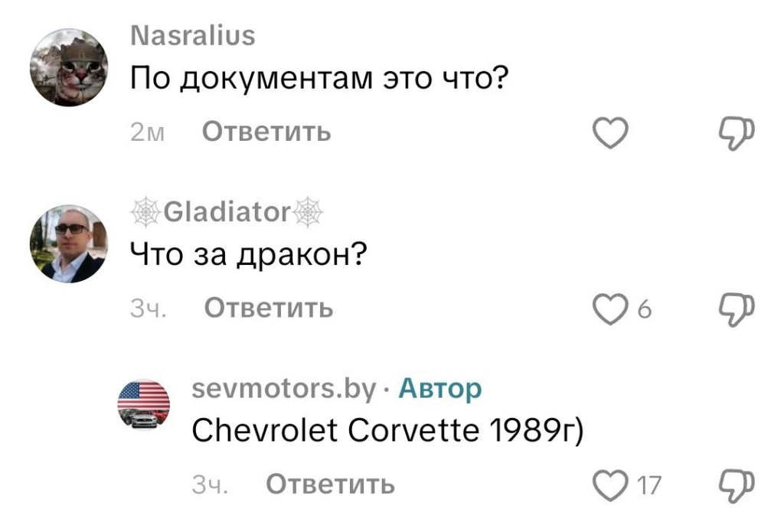Toggle dislike on Gladiator's comment
The image size is (784, 532).
[736, 308]
